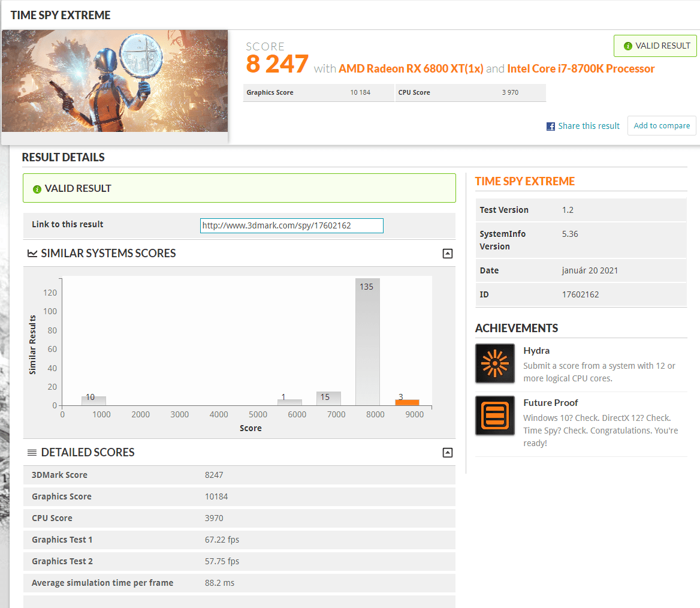Click the RESULT DETAILS heading
700x608 pixels.
click(64, 157)
